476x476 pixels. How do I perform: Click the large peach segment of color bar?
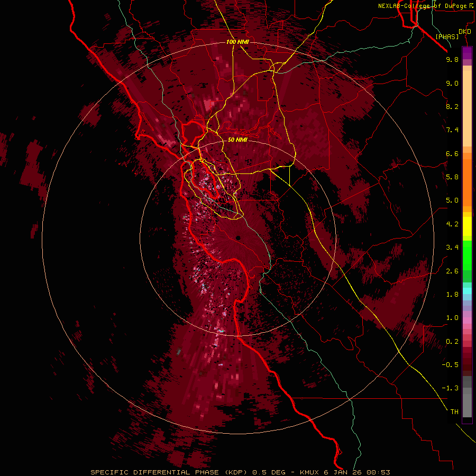[467, 108]
